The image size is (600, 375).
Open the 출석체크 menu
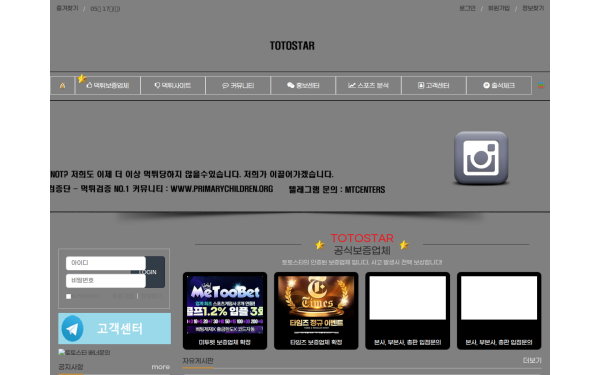coord(499,85)
